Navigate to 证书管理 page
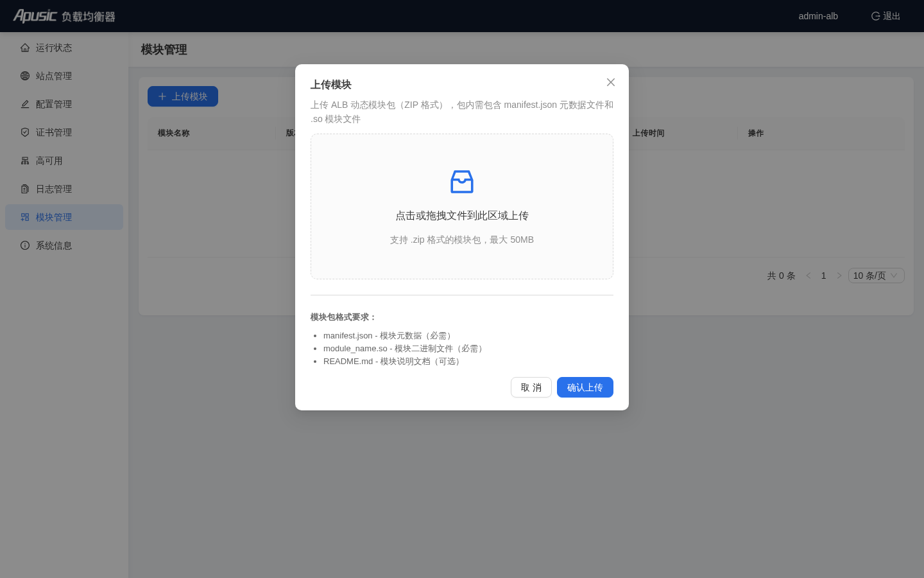The image size is (924, 578). point(64,132)
